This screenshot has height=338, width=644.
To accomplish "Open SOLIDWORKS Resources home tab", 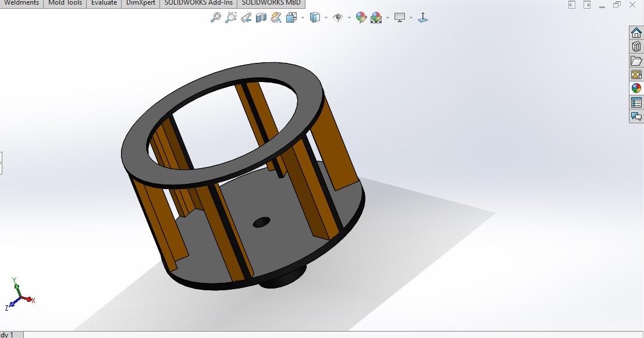I will pyautogui.click(x=636, y=33).
